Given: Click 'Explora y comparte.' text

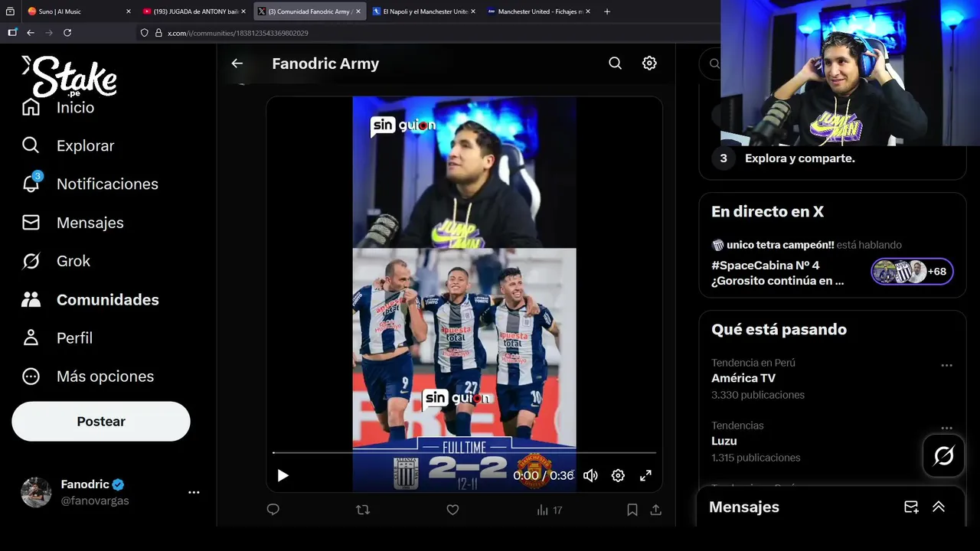Looking at the screenshot, I should tap(800, 158).
